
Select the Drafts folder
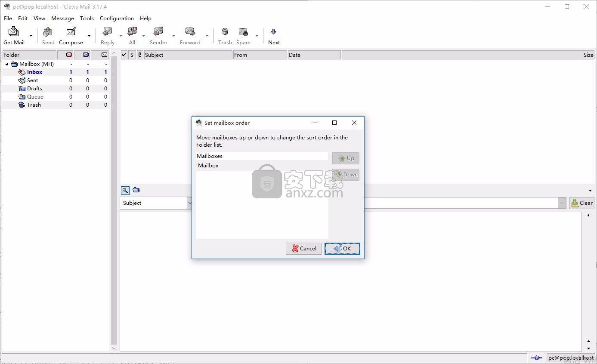click(34, 89)
